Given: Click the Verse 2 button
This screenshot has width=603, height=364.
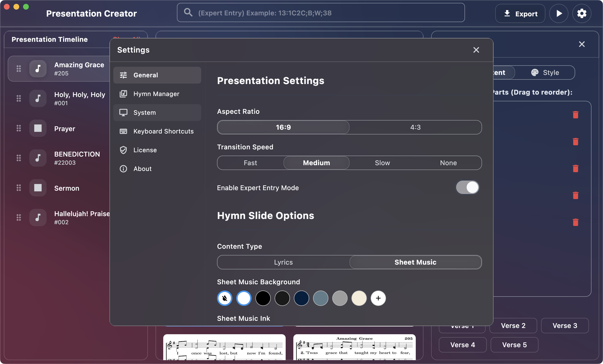Looking at the screenshot, I should 513,325.
